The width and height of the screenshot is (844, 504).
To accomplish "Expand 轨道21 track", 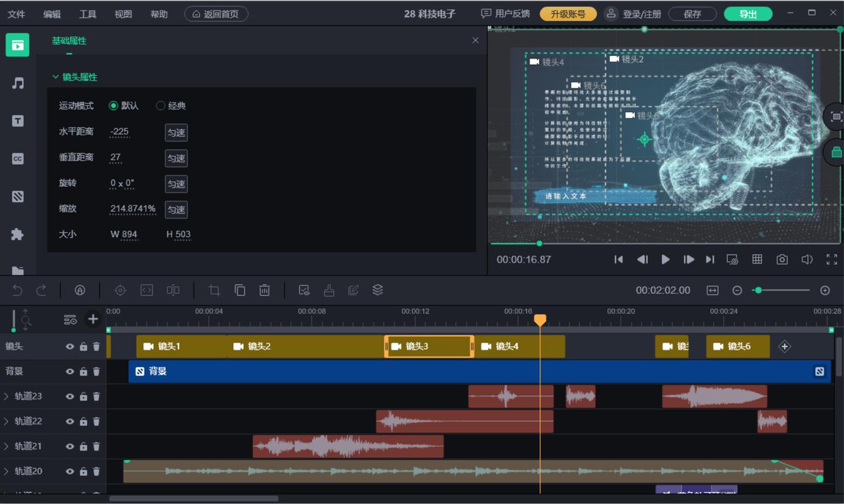I will (6, 446).
